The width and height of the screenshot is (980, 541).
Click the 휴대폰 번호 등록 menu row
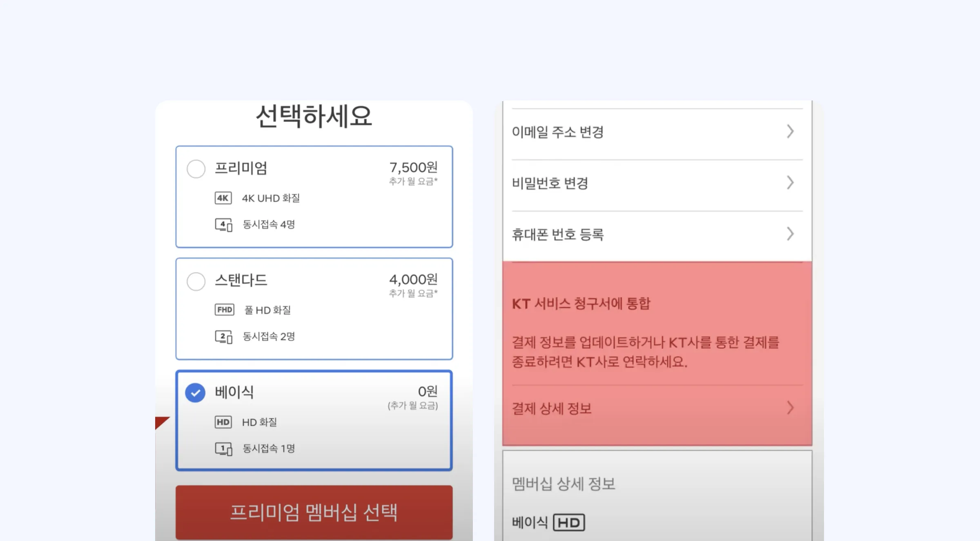(657, 237)
